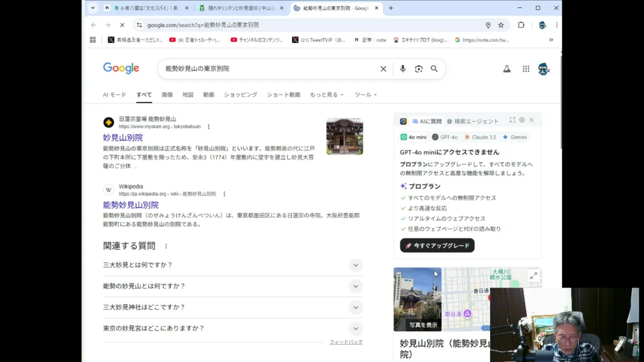
Task: Open location permission icon in address bar
Action: tap(488, 25)
